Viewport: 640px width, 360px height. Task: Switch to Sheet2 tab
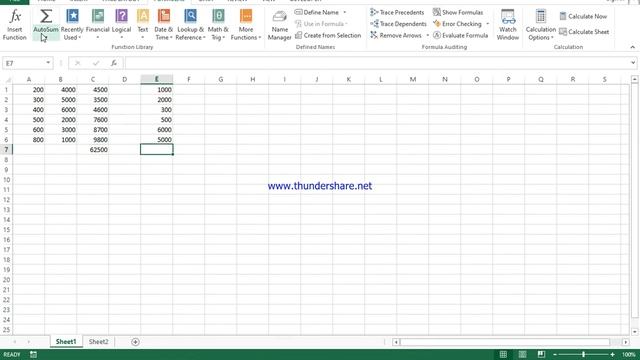click(98, 342)
